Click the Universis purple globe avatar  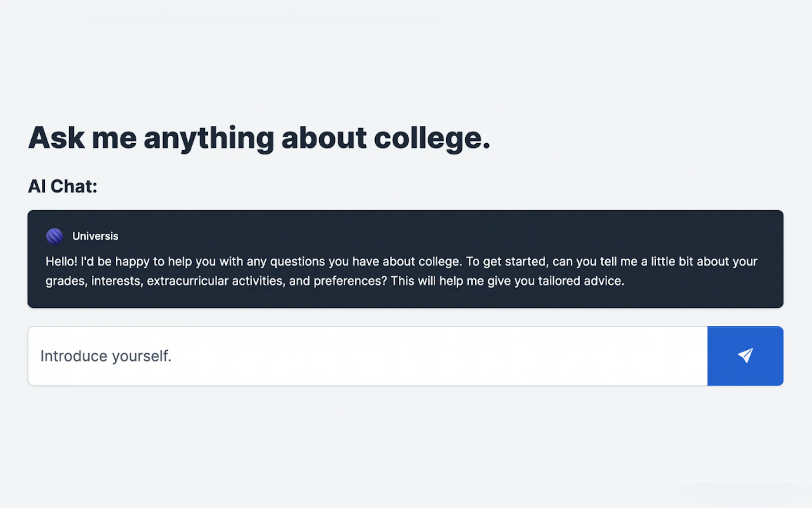tap(54, 236)
